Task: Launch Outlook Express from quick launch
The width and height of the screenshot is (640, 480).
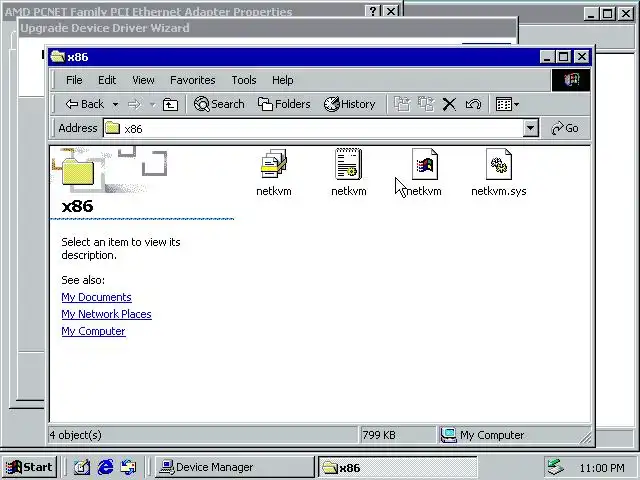Action: [x=129, y=467]
